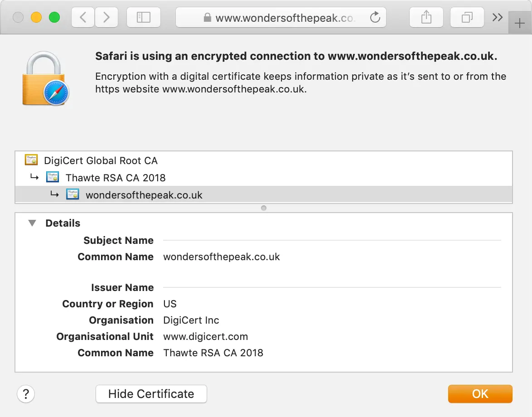
Task: Click the Issuer Name section label
Action: 122,287
